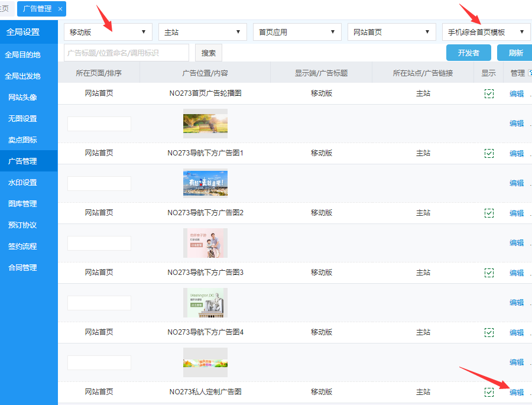Viewport: 532px width, 405px height.
Task: Toggle display checkbox for NO273导航下方广告图2
Action: [x=489, y=213]
